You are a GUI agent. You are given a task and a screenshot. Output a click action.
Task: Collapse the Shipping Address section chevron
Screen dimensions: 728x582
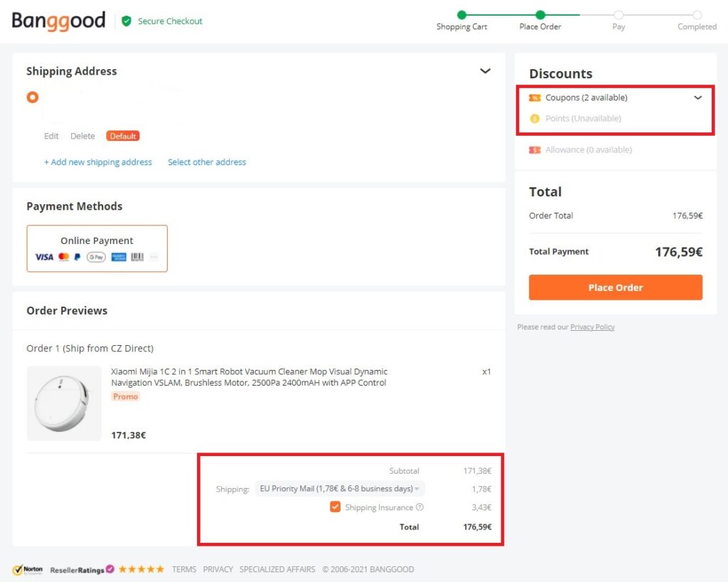[x=485, y=71]
